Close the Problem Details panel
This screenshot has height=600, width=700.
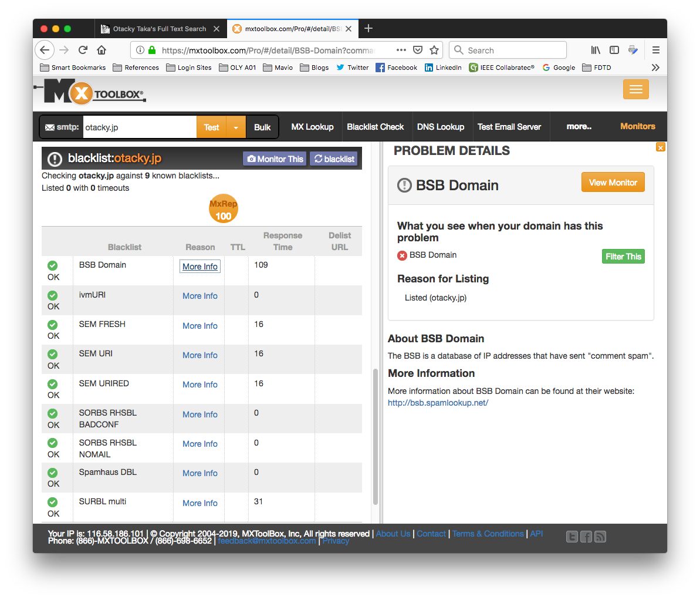click(x=660, y=147)
